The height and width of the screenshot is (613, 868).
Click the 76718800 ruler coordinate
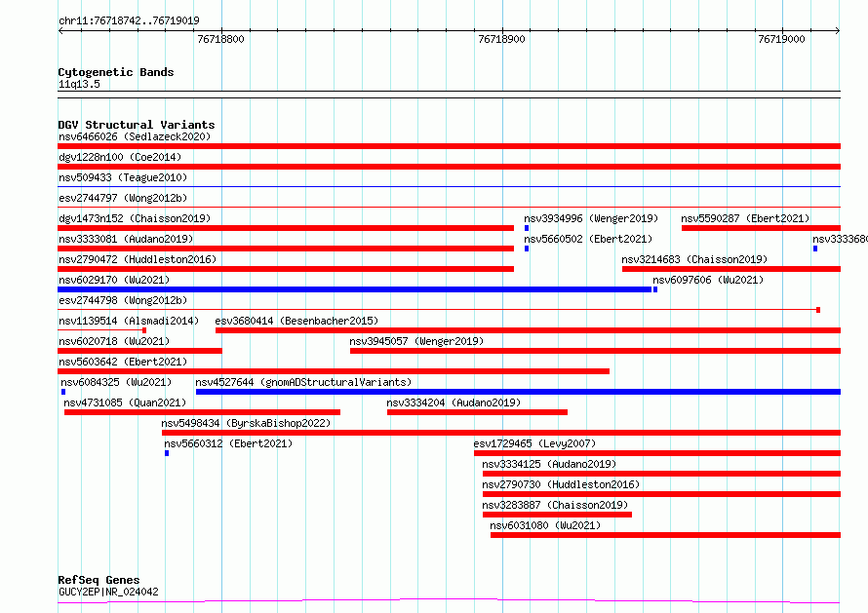tap(220, 39)
